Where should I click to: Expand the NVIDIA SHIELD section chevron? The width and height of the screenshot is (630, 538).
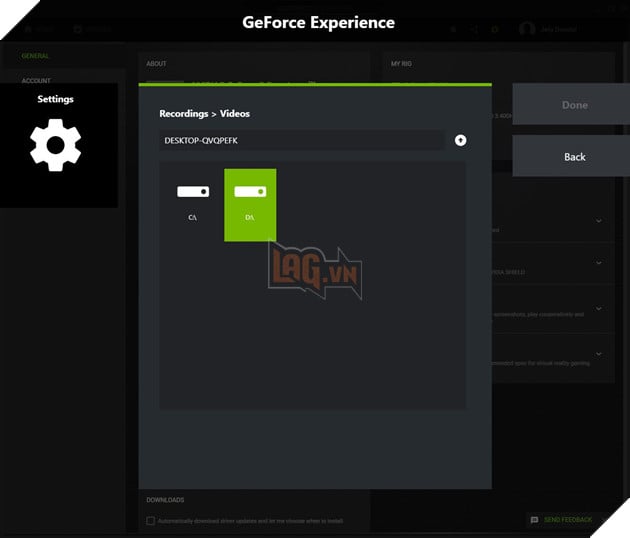[x=599, y=263]
